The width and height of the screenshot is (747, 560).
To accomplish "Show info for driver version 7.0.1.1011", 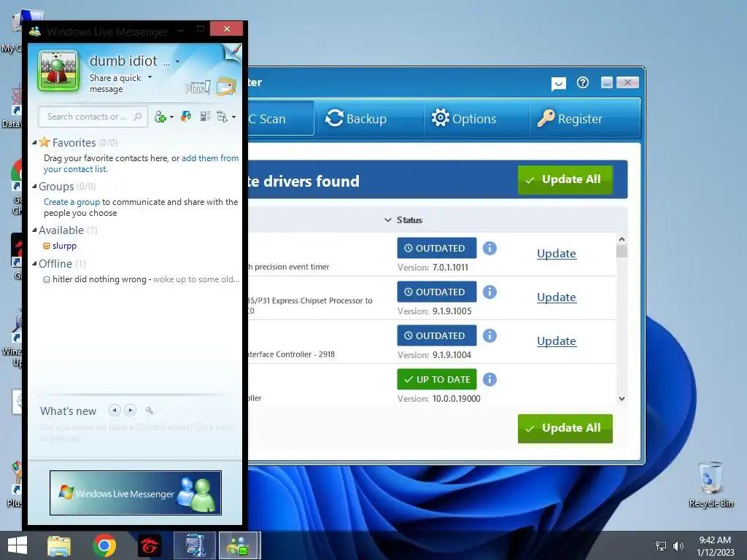I will click(489, 248).
